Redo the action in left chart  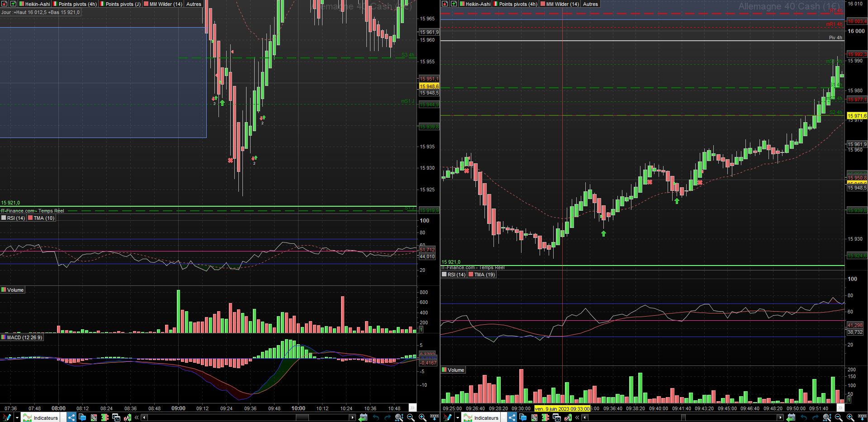[x=387, y=417]
